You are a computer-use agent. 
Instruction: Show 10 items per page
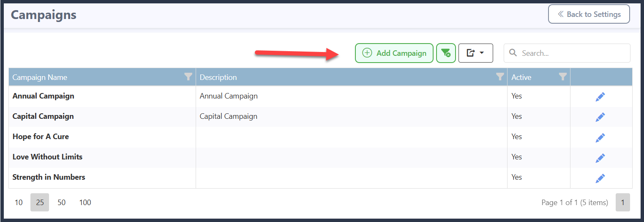click(x=19, y=203)
